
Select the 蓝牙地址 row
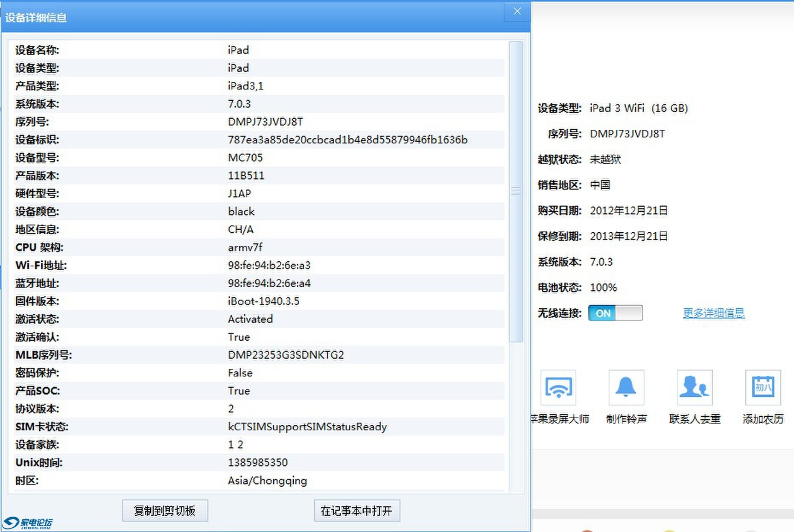[256, 284]
